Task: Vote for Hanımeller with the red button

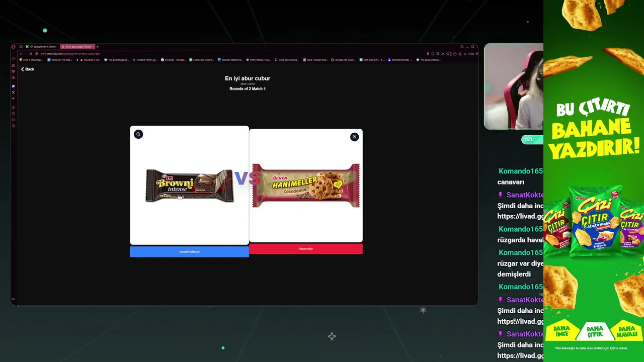Action: click(x=306, y=249)
